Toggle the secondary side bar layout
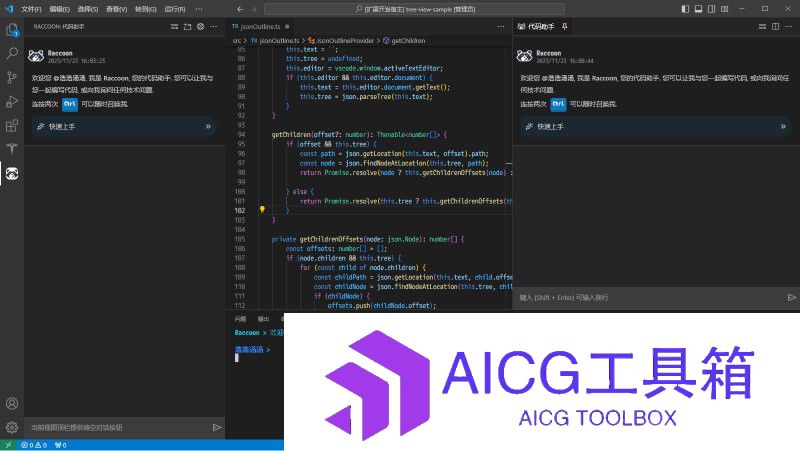The width and height of the screenshot is (800, 451). (711, 9)
